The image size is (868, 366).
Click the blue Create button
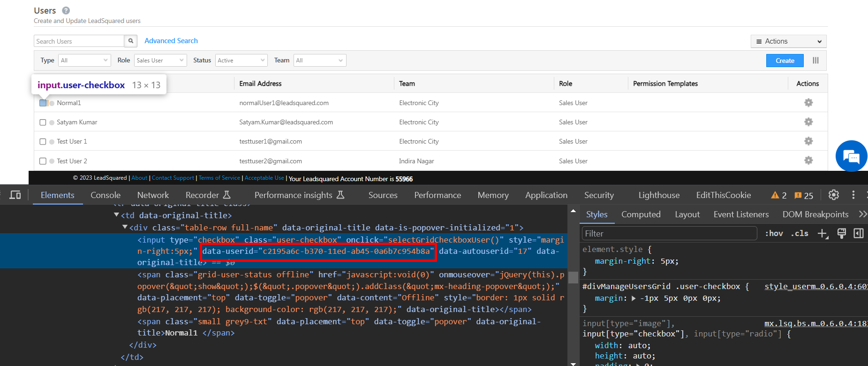pos(785,61)
